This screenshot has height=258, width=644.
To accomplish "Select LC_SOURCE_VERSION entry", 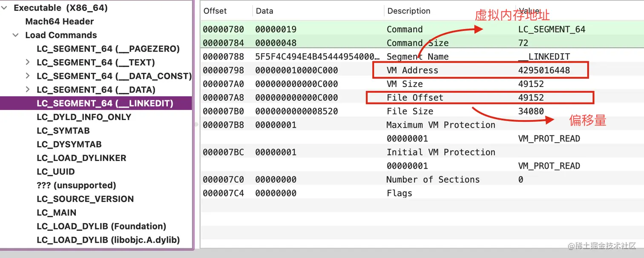I will point(85,198).
